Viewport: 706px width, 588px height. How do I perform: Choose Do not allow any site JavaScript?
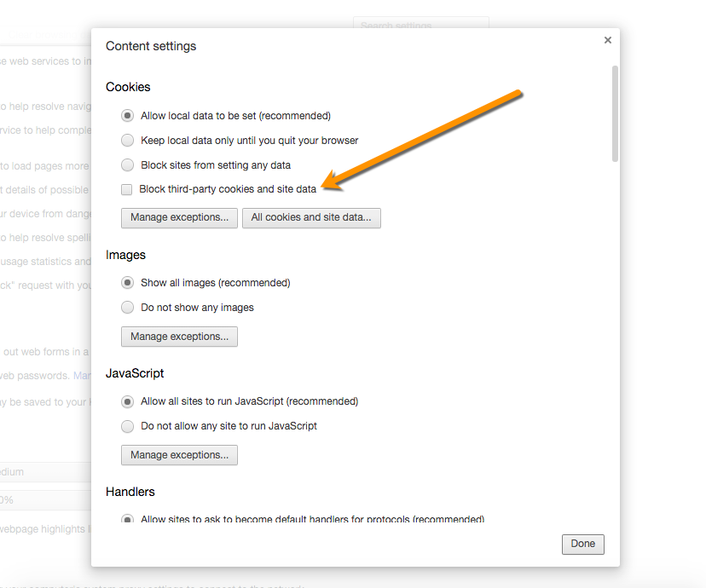[x=128, y=426]
